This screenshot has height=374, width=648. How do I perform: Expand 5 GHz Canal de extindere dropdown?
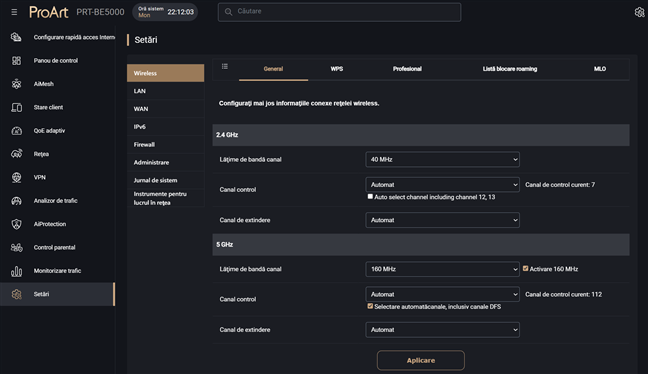442,330
